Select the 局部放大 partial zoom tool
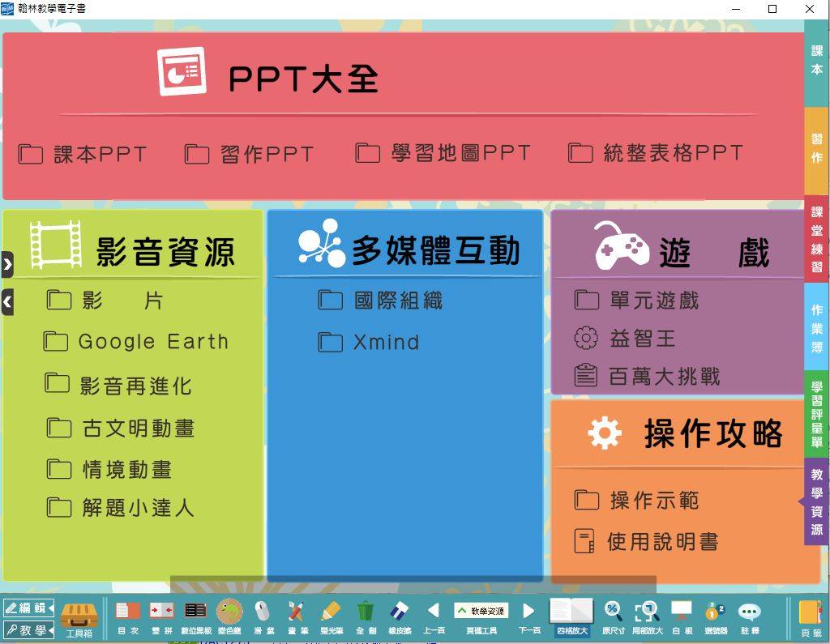This screenshot has width=830, height=644. tap(647, 619)
